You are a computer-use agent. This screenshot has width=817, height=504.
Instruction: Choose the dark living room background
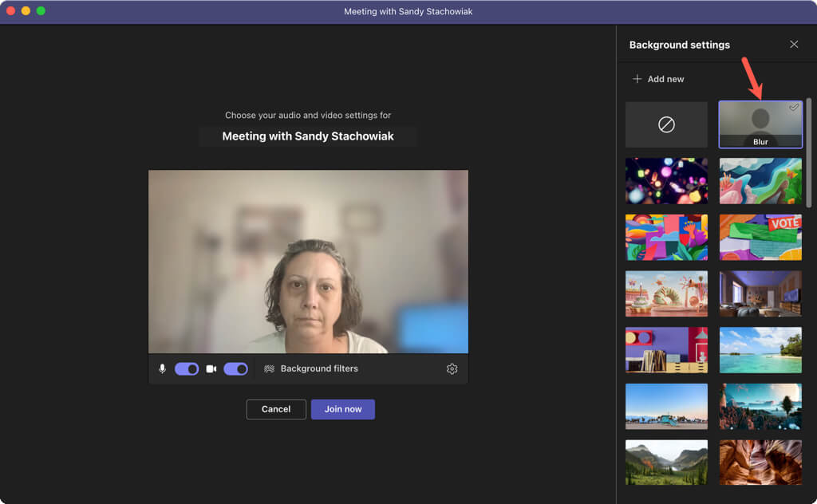[760, 293]
